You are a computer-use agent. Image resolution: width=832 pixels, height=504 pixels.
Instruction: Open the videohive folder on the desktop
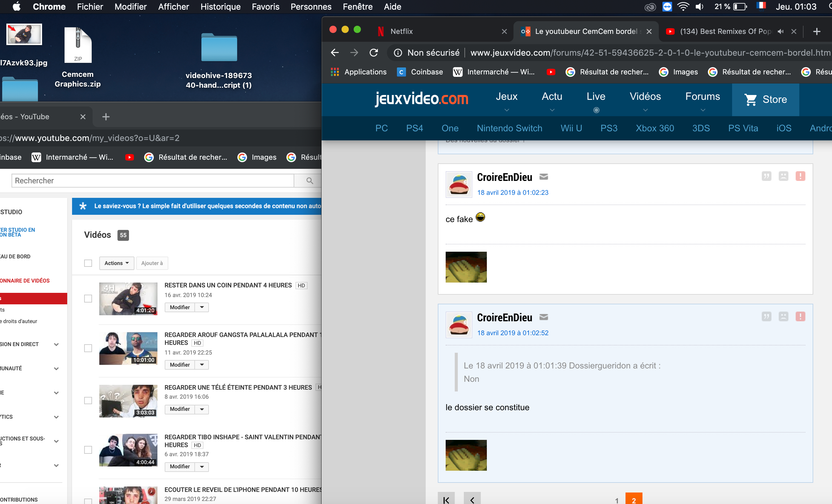click(219, 47)
